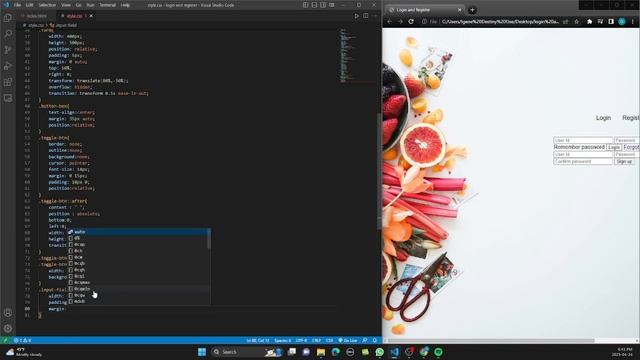Screen dimensions: 640x360
Task: Open the View menu in VS Code
Action: [66, 5]
